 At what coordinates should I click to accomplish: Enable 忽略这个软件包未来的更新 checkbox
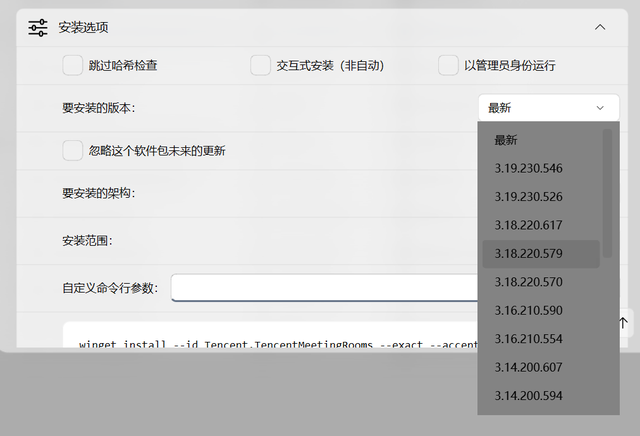73,151
